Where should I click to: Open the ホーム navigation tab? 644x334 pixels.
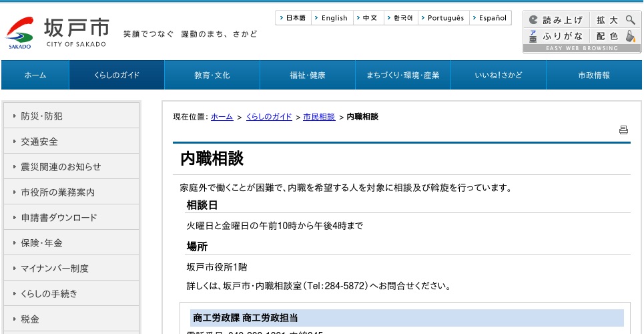point(35,75)
